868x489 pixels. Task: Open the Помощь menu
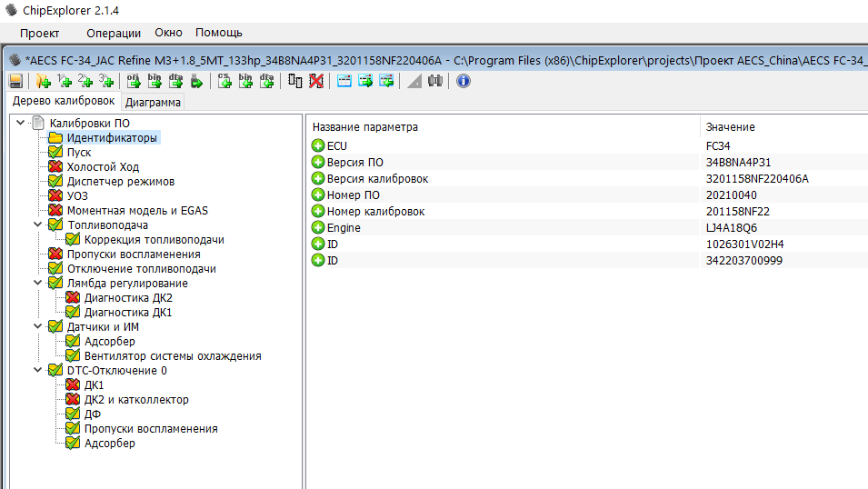[219, 33]
